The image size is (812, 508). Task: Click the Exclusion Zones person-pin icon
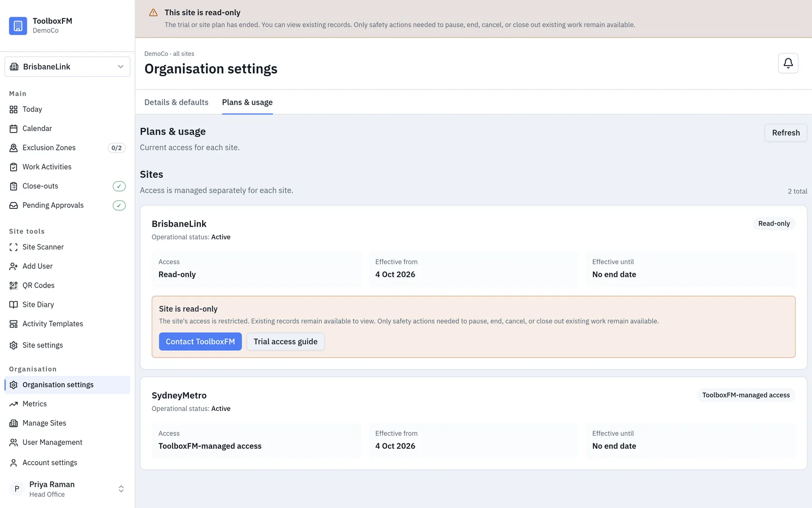(x=14, y=148)
